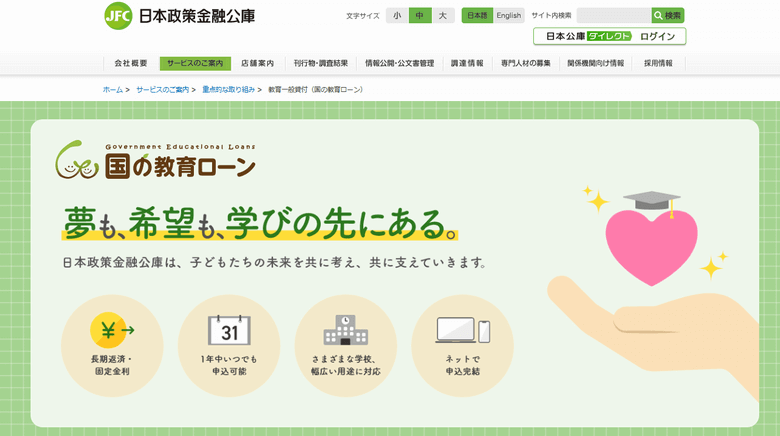This screenshot has width=780, height=436.
Task: Open the 会社概要 menu
Action: tap(131, 63)
